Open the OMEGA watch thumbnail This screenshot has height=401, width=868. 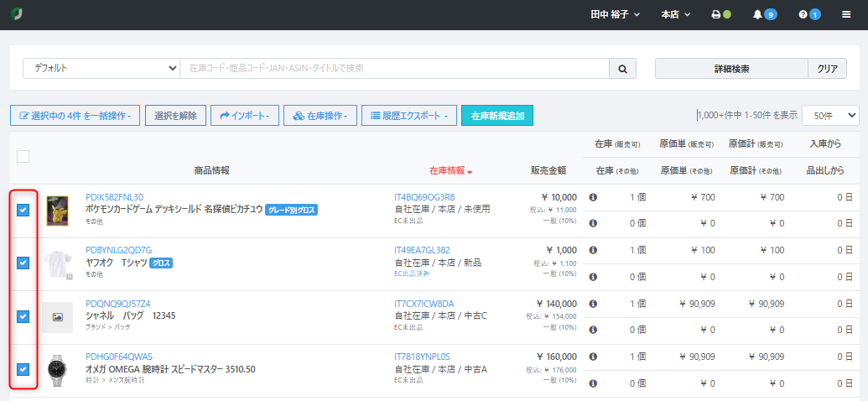pos(57,370)
